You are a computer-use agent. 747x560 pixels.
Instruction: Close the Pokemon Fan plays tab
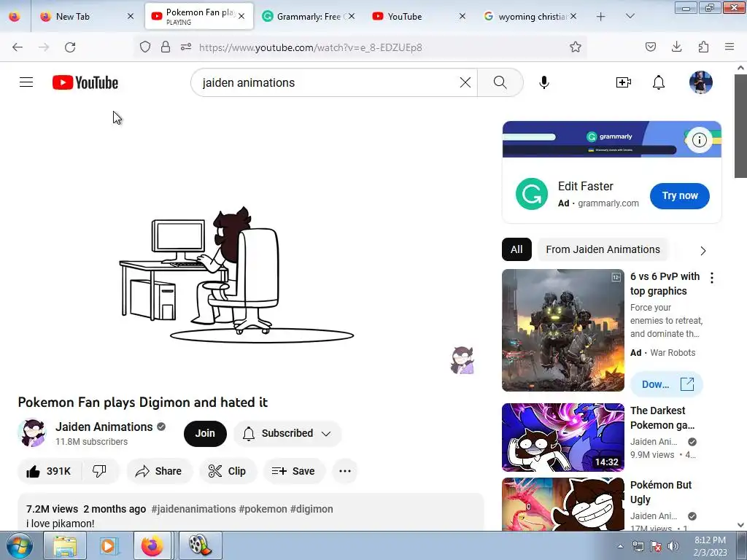click(x=241, y=16)
